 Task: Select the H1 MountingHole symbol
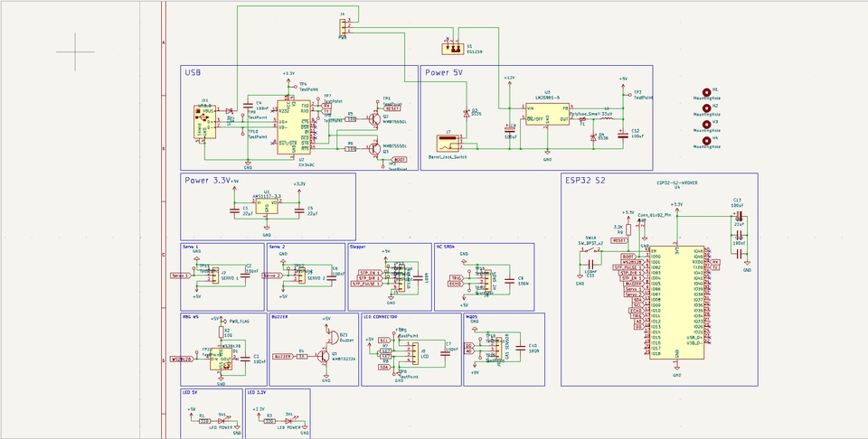(706, 93)
